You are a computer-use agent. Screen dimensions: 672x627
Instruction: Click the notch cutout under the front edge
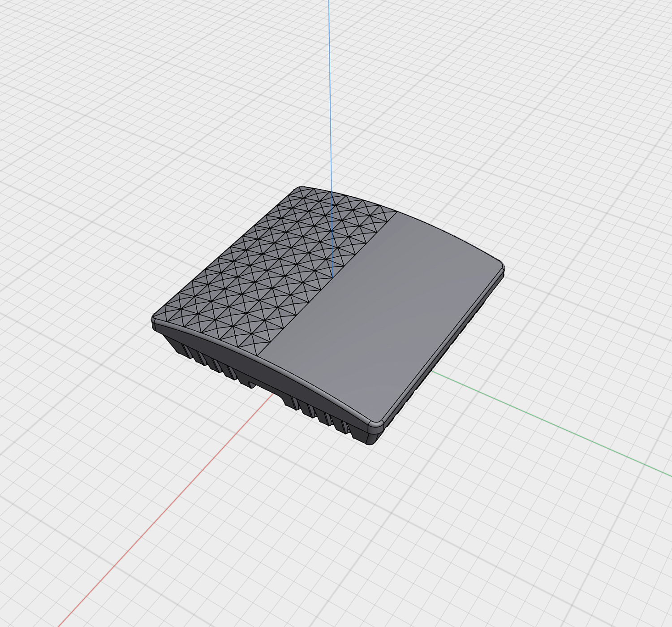click(251, 384)
